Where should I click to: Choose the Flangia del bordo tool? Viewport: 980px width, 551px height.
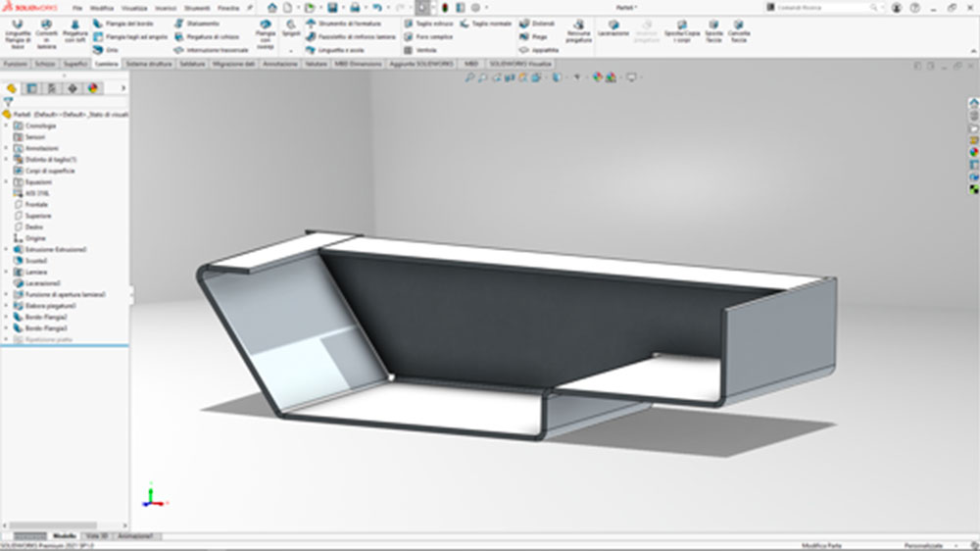pyautogui.click(x=123, y=24)
